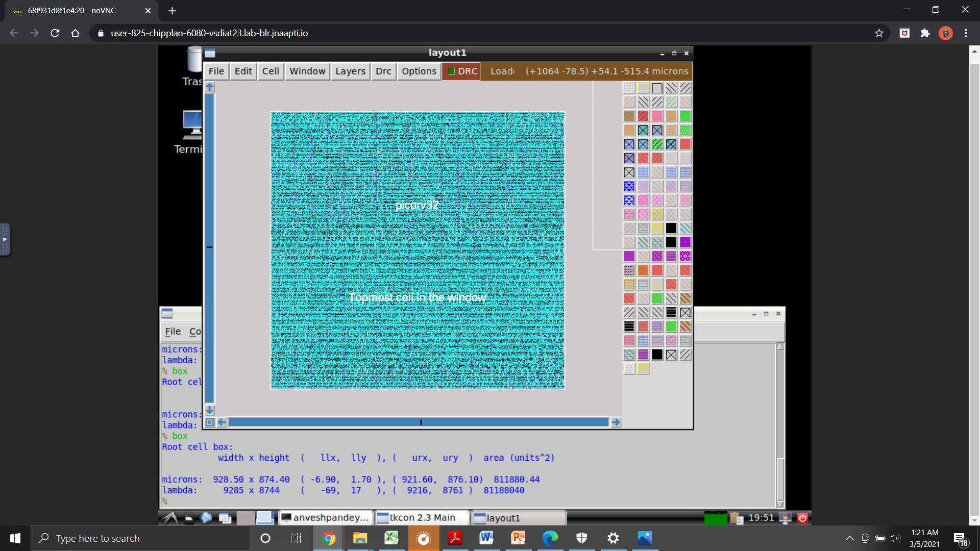This screenshot has height=551, width=980.
Task: Click the scroll-up arrow in Magic layout
Action: tap(209, 87)
